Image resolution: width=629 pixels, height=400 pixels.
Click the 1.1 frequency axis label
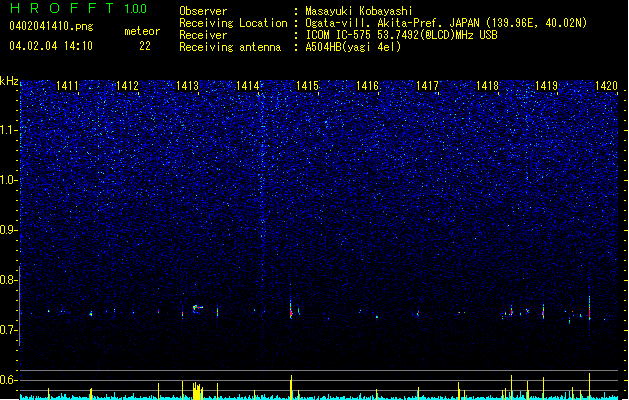coord(8,130)
